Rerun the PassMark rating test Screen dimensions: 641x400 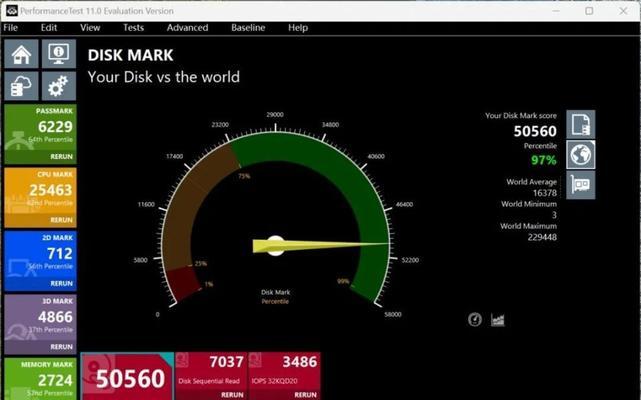(61, 157)
